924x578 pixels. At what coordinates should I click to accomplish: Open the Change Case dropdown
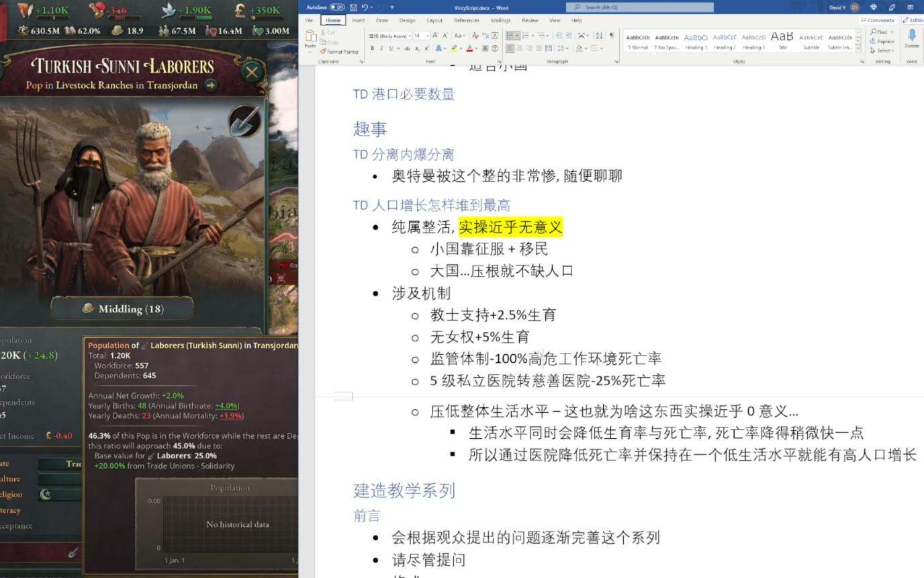459,36
